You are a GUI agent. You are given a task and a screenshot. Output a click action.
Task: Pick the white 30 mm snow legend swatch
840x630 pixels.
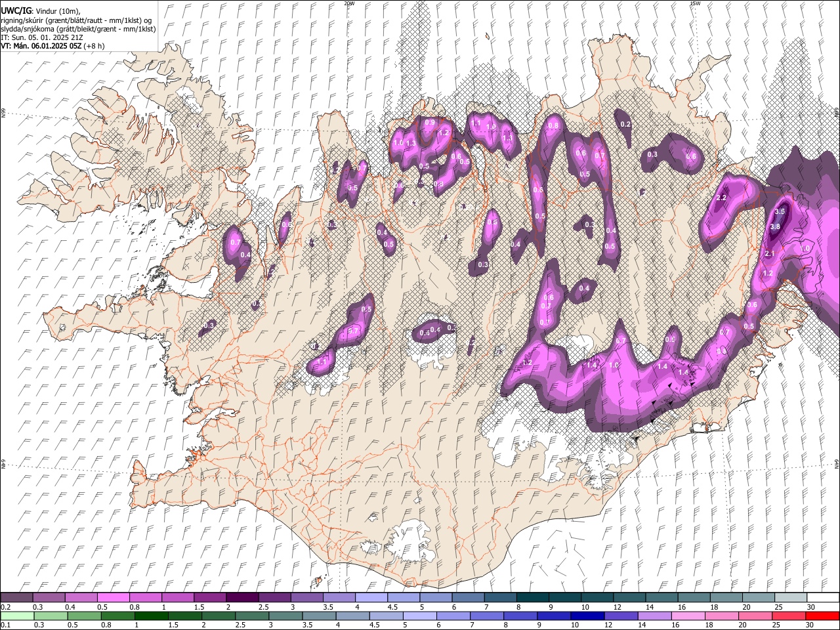pyautogui.click(x=822, y=597)
